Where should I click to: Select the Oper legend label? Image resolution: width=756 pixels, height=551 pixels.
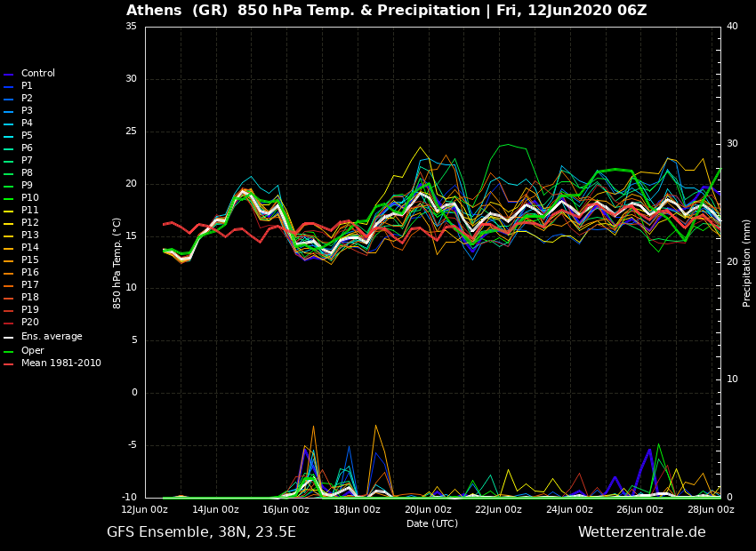click(32, 351)
